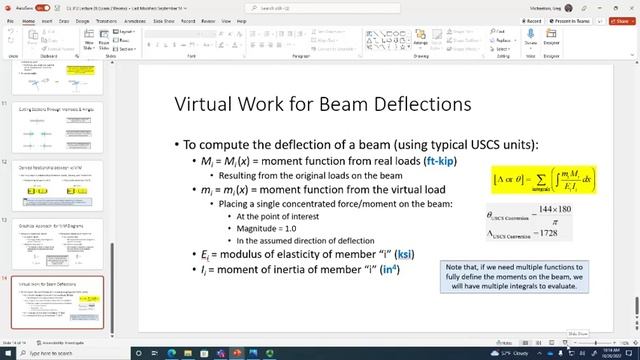Collapse the ribbon with the chevron
This screenshot has width=640, height=360.
click(632, 55)
